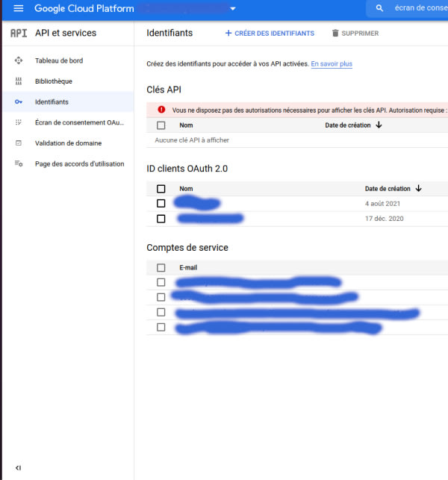Image resolution: width=448 pixels, height=480 pixels.
Task: Follow the En savoir plus link
Action: 332,63
